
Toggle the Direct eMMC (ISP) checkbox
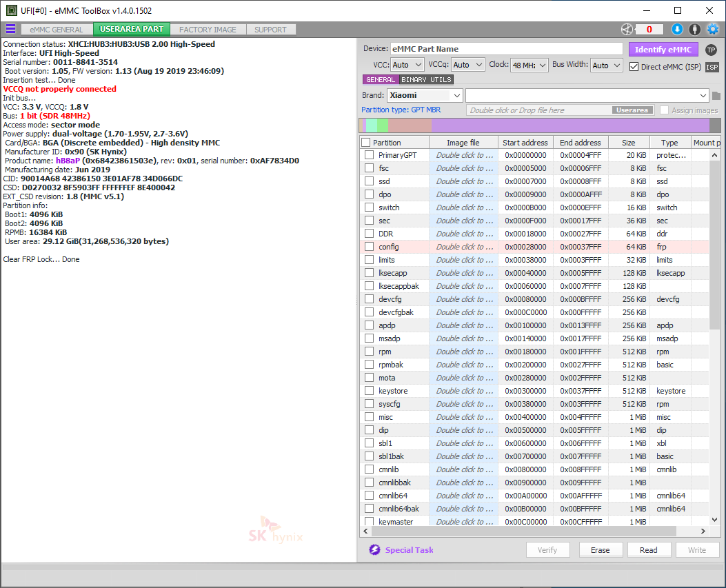point(634,67)
